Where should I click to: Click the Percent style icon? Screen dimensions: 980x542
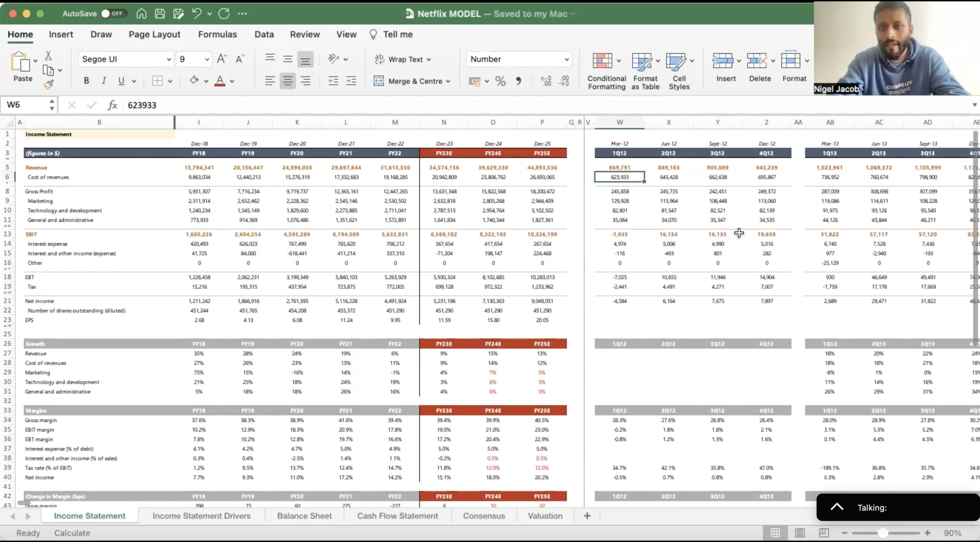point(500,81)
